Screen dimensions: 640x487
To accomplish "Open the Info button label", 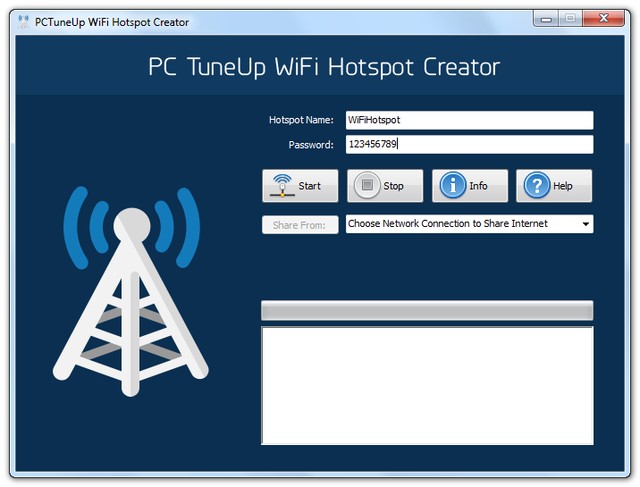I will point(478,186).
